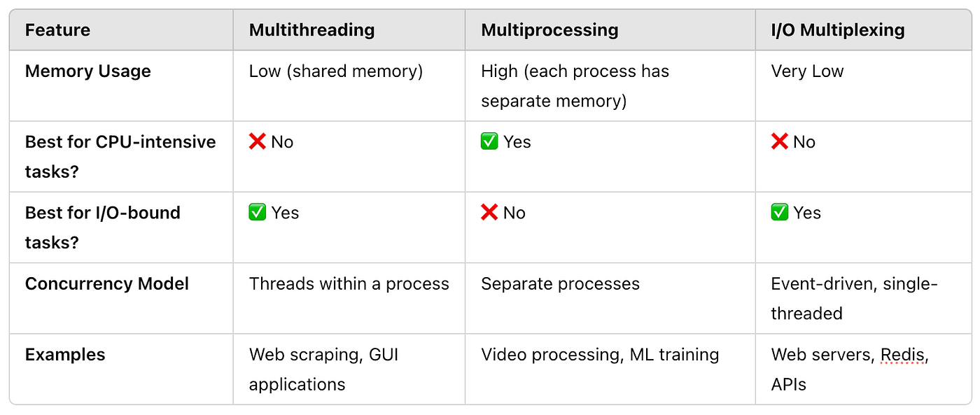Image resolution: width=980 pixels, height=415 pixels.
Task: Click 'Video processing, ML training' cell
Action: click(600, 354)
